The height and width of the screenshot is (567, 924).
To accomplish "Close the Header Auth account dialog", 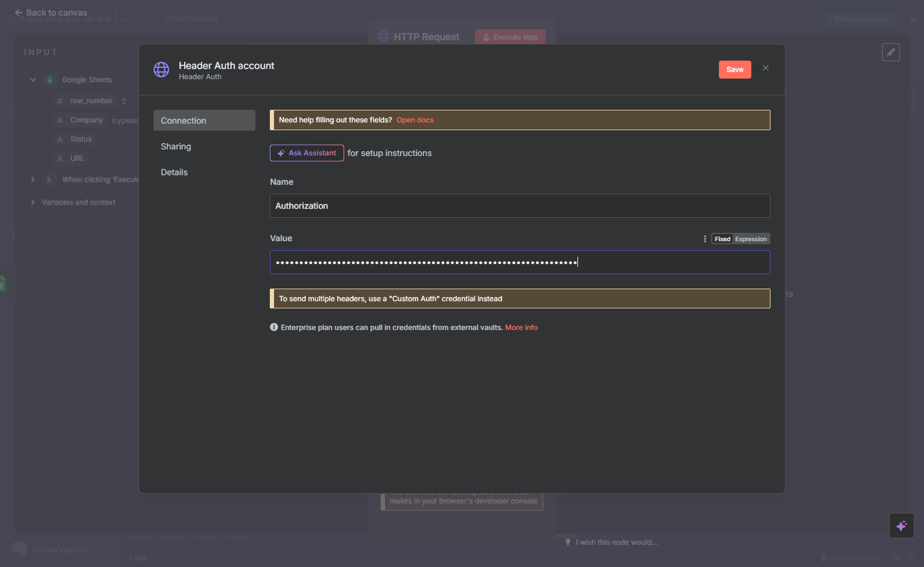I will pyautogui.click(x=766, y=68).
